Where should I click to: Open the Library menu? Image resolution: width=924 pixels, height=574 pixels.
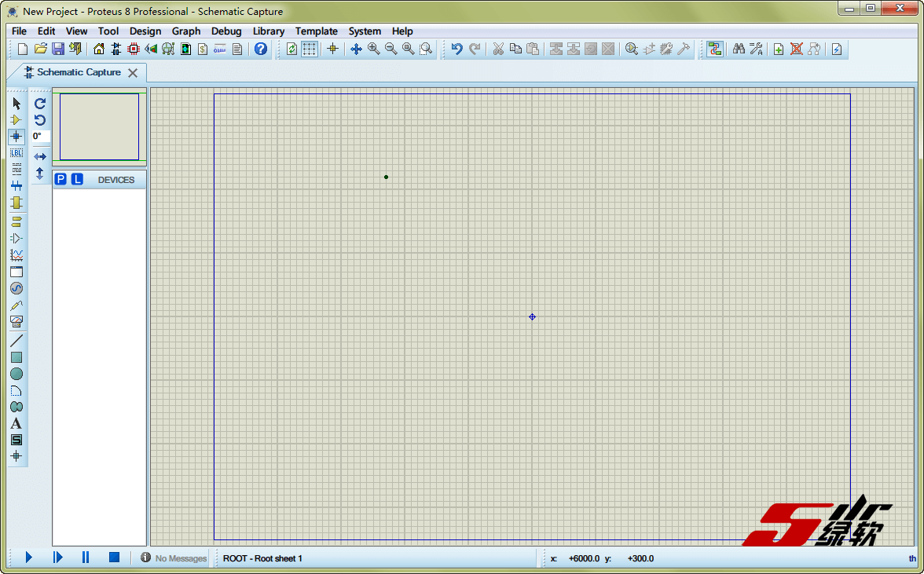pos(268,31)
